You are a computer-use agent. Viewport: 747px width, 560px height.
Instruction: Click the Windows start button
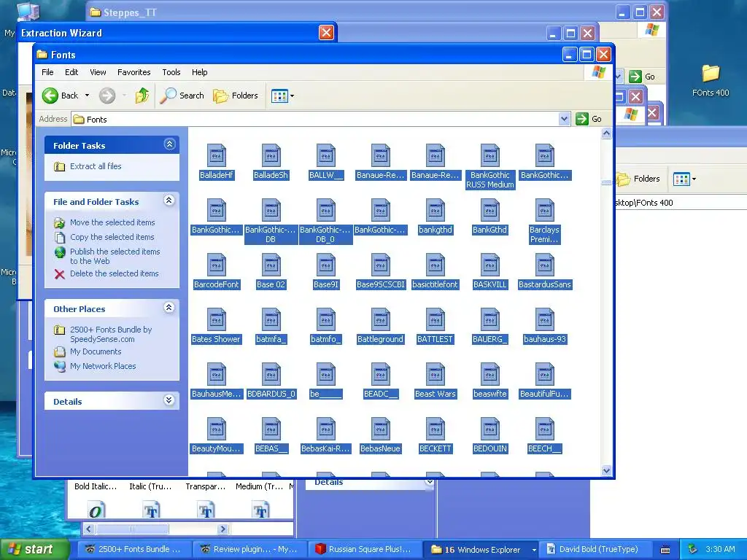pos(34,549)
